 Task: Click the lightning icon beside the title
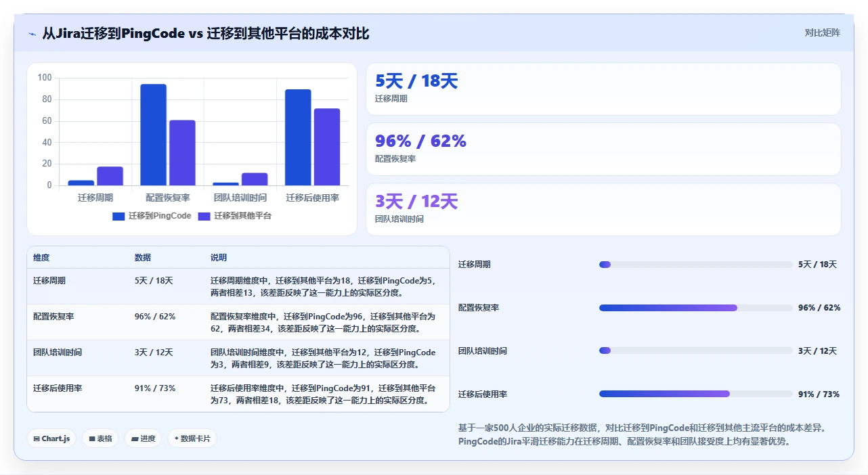32,34
